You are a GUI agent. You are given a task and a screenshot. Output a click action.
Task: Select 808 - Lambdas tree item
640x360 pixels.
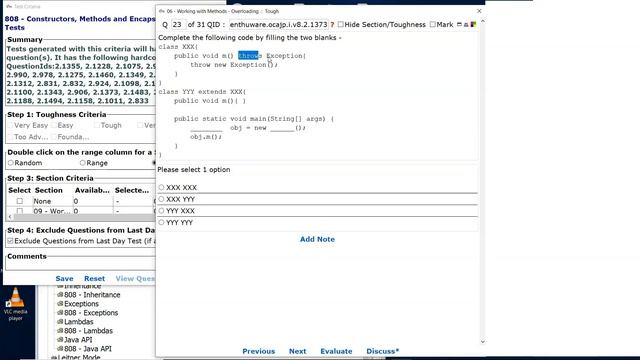pos(88,331)
